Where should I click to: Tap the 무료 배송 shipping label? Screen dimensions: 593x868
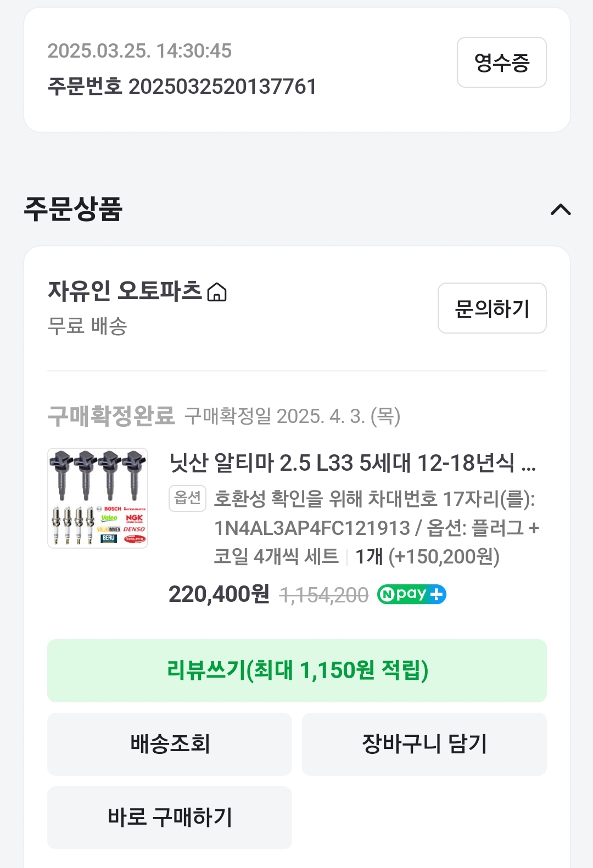coord(87,326)
